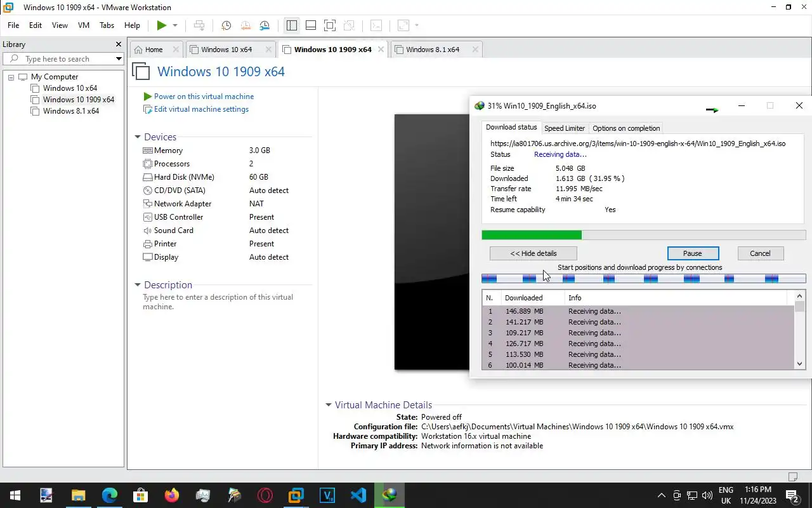
Task: Close the Home tab
Action: 174,50
